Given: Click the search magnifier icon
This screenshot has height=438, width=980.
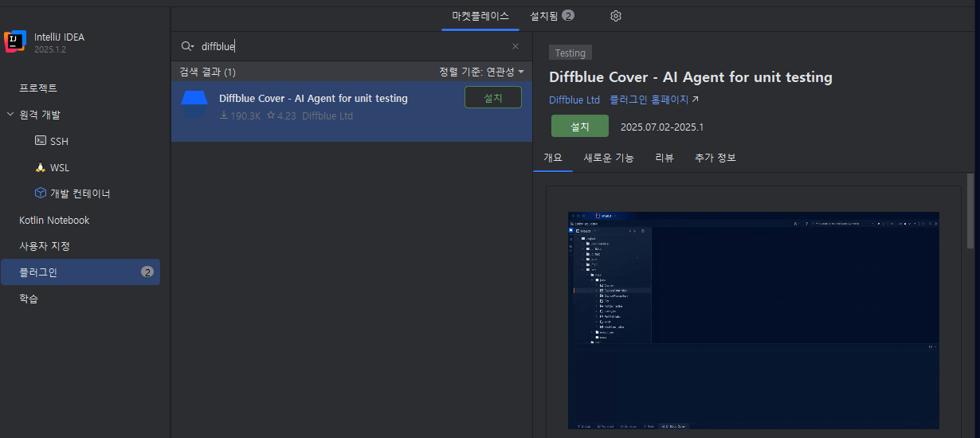Looking at the screenshot, I should pos(187,46).
